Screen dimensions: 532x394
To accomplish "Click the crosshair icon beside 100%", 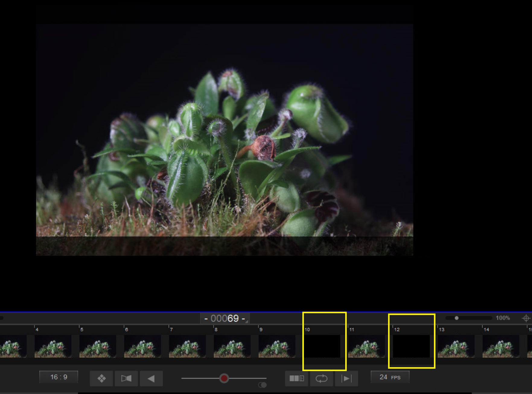I will (x=526, y=318).
